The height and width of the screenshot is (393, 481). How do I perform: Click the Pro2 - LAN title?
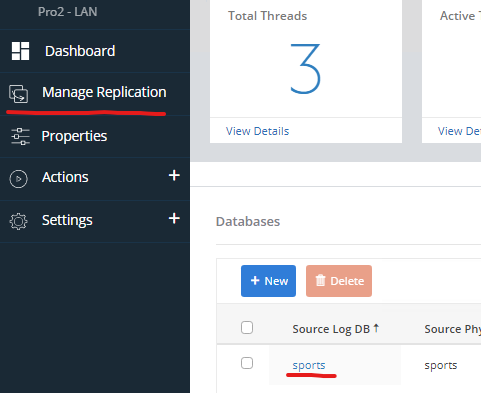click(x=68, y=12)
